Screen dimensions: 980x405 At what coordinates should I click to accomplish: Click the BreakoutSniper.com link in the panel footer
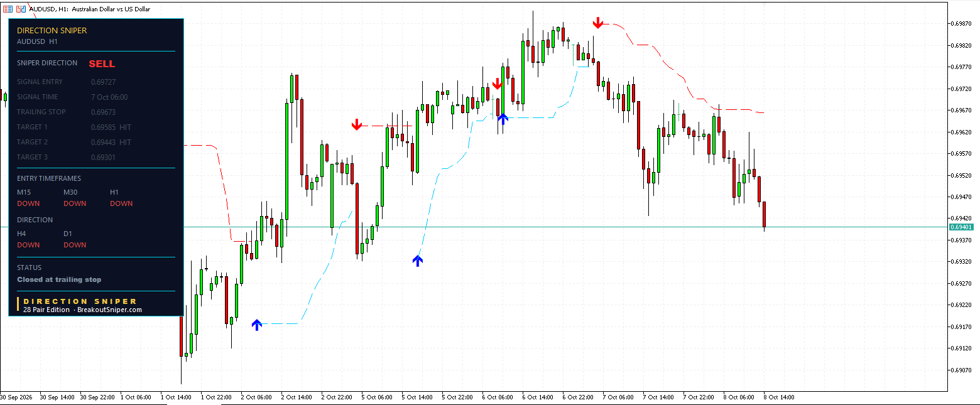point(109,310)
